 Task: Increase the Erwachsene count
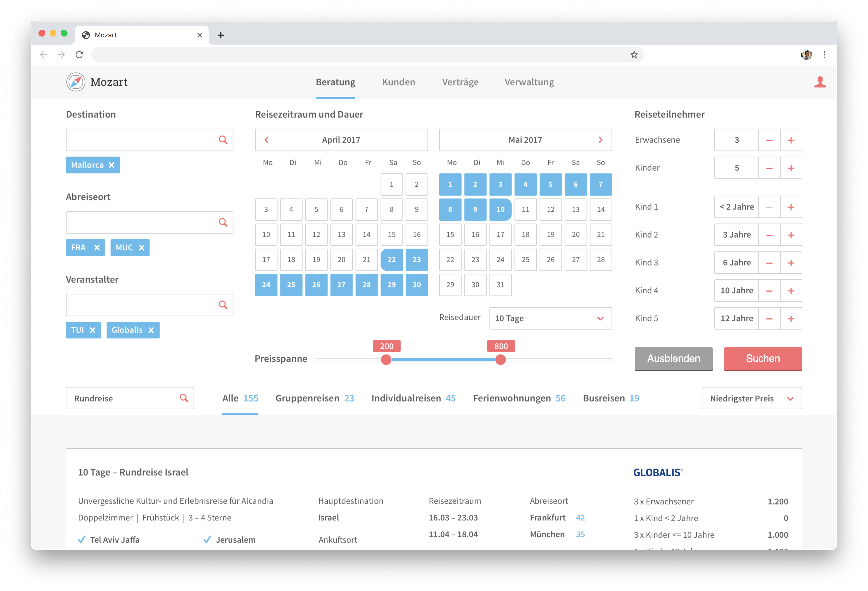(x=791, y=141)
